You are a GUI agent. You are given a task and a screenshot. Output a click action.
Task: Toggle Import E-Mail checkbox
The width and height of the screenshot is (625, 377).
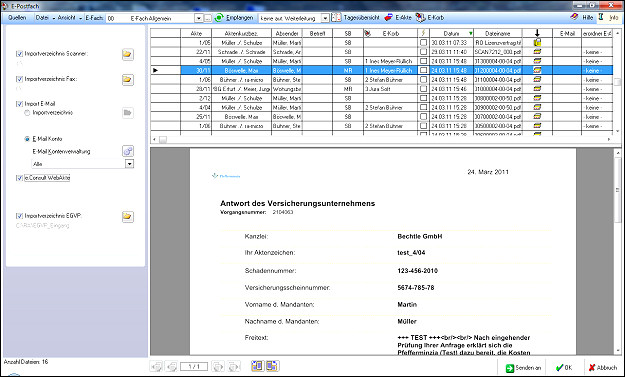pos(19,104)
